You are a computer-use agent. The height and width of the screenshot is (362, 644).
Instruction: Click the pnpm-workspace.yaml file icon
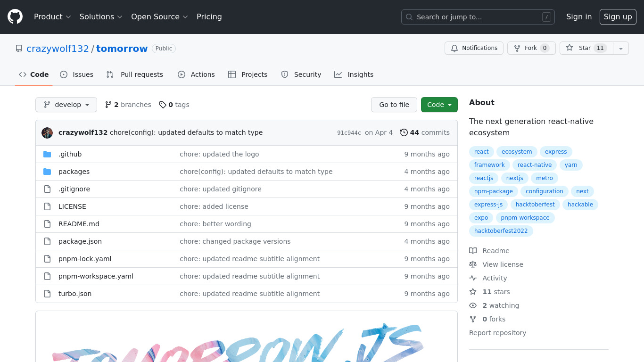[47, 276]
